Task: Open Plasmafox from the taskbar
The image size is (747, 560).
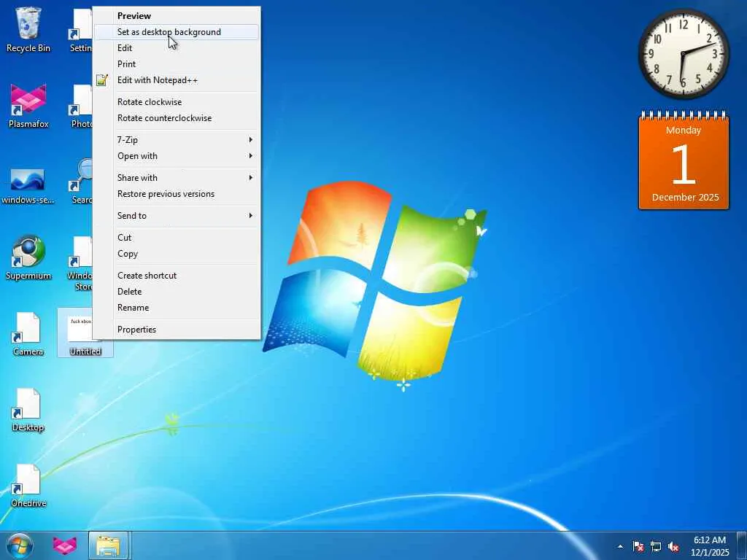Action: (x=65, y=545)
